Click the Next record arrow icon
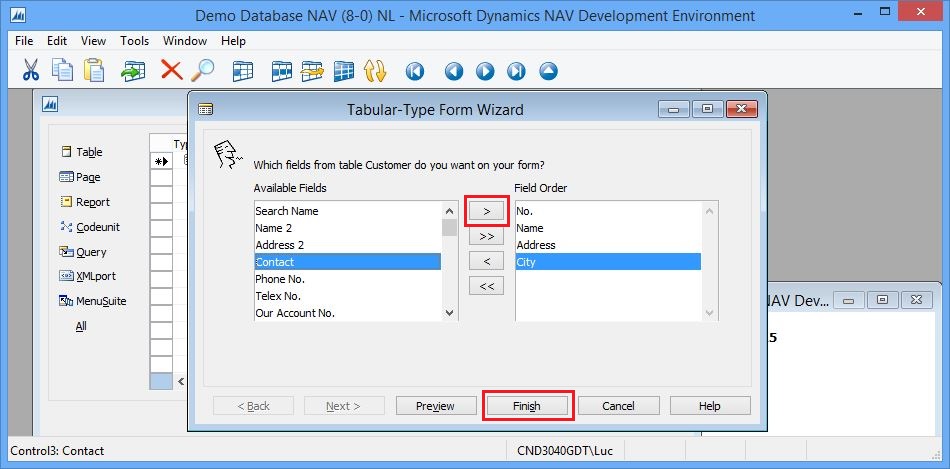The width and height of the screenshot is (950, 469). 485,72
